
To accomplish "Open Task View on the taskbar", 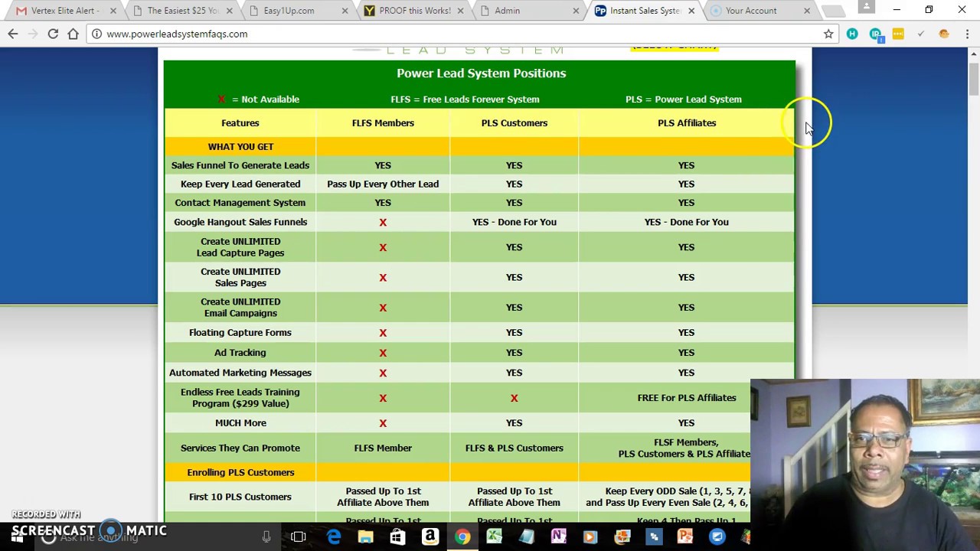I will tap(299, 537).
